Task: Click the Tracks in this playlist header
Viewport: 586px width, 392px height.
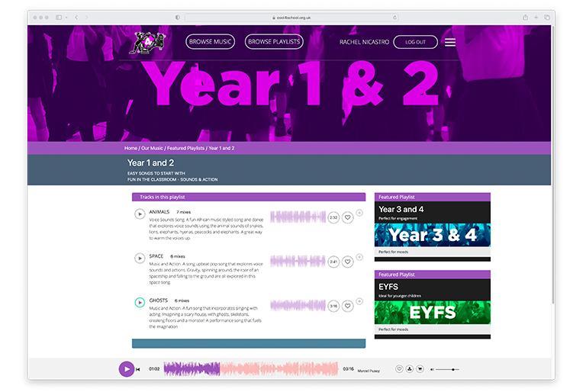Action: [x=249, y=197]
